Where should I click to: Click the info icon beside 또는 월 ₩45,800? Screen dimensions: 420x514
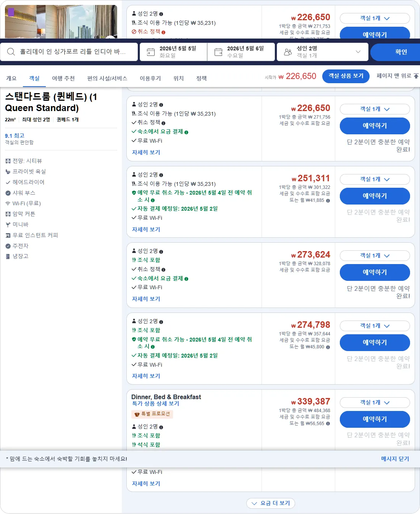click(x=328, y=347)
